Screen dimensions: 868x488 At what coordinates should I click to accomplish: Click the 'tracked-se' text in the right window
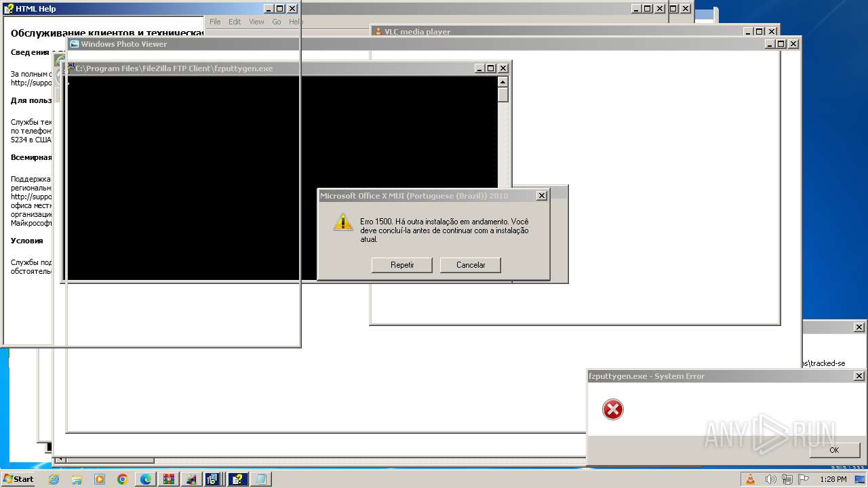coord(827,363)
